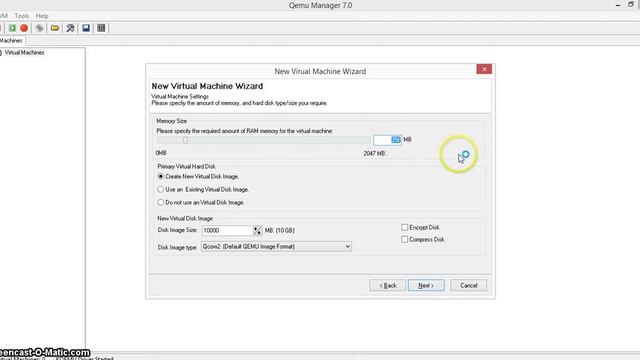The height and width of the screenshot is (360, 640).
Task: Click the Next button
Action: (x=426, y=285)
